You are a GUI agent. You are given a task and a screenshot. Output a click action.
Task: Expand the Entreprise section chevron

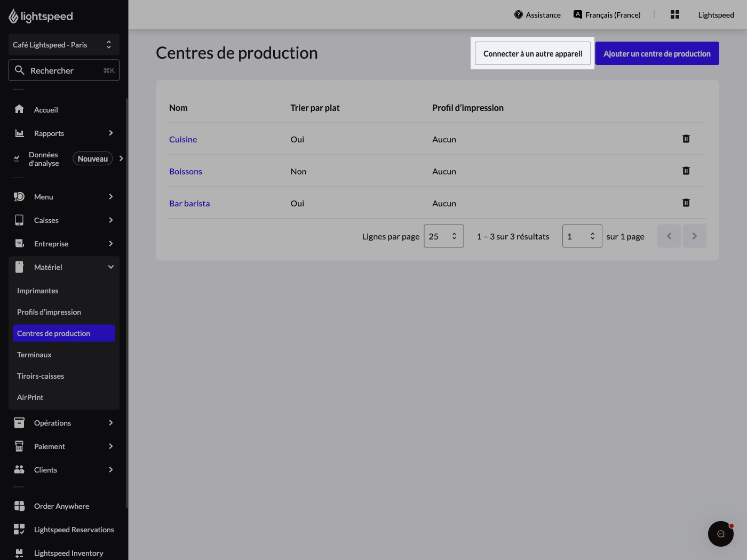coord(111,244)
